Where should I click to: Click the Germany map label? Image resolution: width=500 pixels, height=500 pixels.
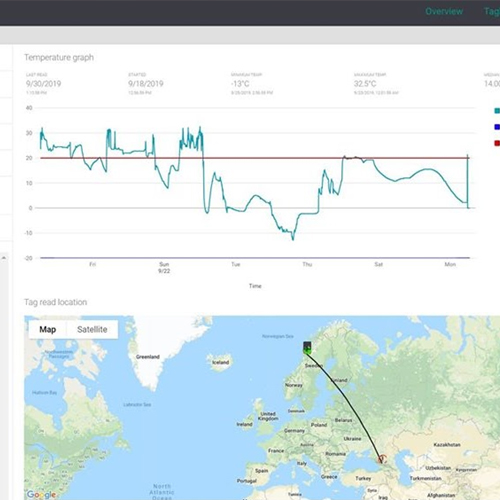[x=294, y=431]
